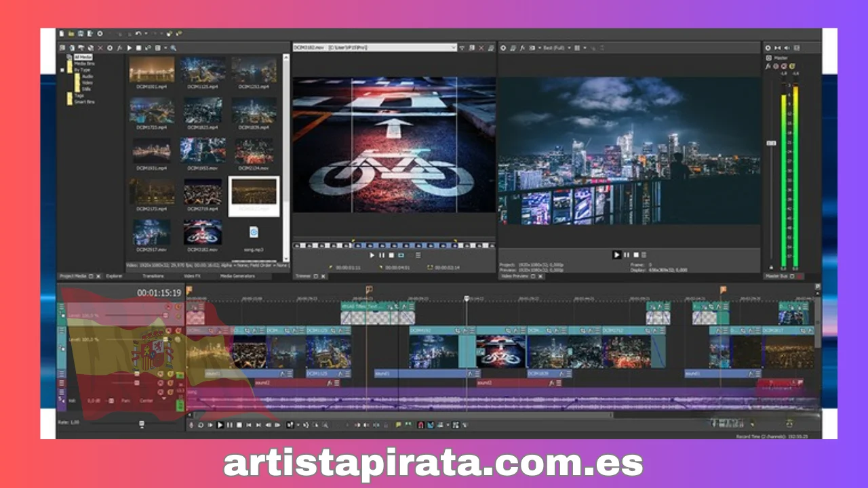Select the Media Bins folder
Screen dimensions: 868x488
click(x=84, y=64)
